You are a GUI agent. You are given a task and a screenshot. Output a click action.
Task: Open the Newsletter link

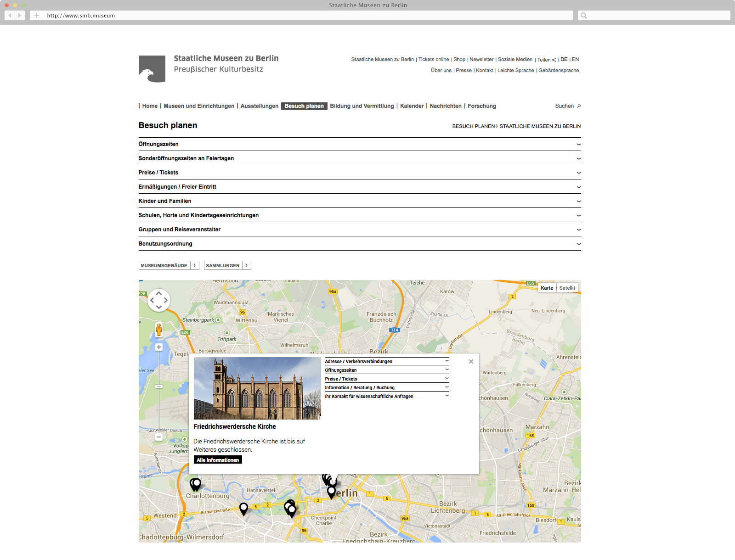point(481,60)
